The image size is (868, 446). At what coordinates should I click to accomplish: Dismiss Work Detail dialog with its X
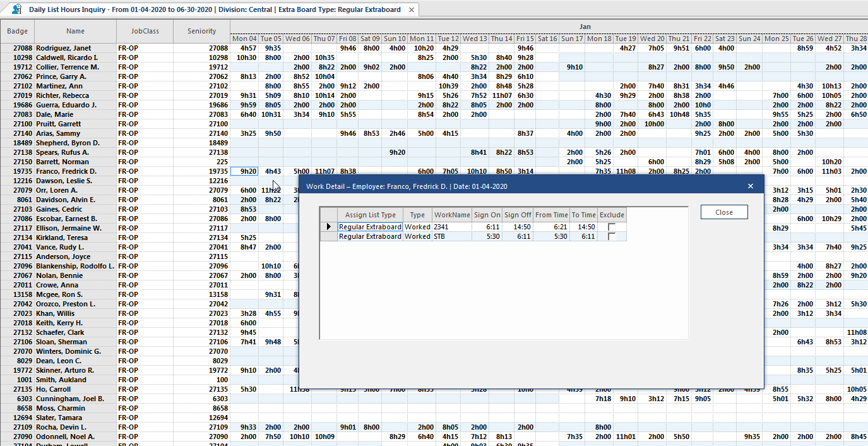pos(750,186)
